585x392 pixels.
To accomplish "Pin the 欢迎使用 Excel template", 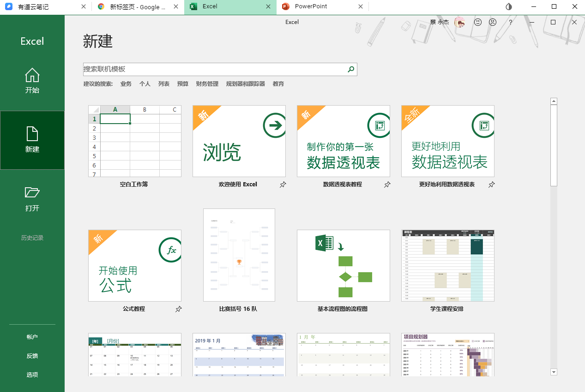I will click(x=283, y=184).
